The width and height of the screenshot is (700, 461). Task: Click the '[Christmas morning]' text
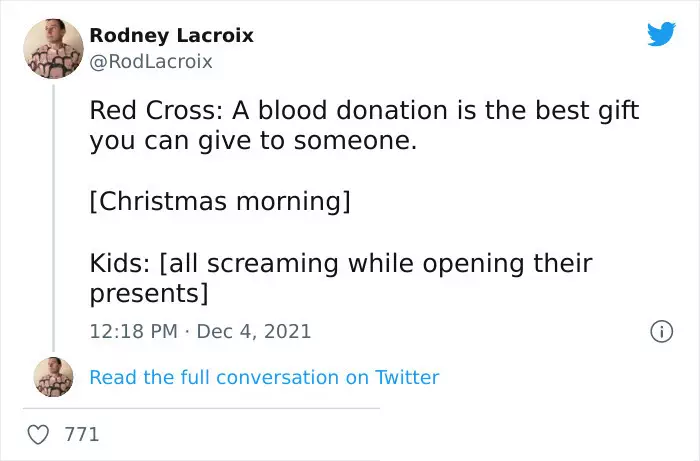[x=220, y=201]
